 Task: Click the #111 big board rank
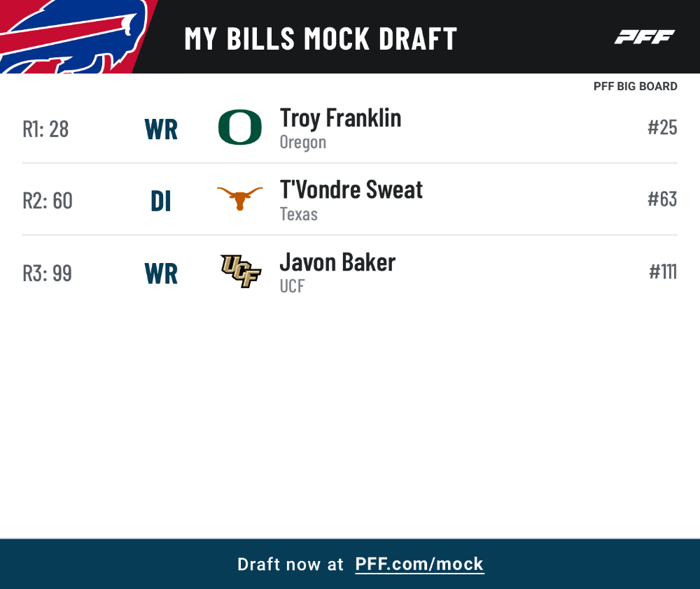point(663,271)
